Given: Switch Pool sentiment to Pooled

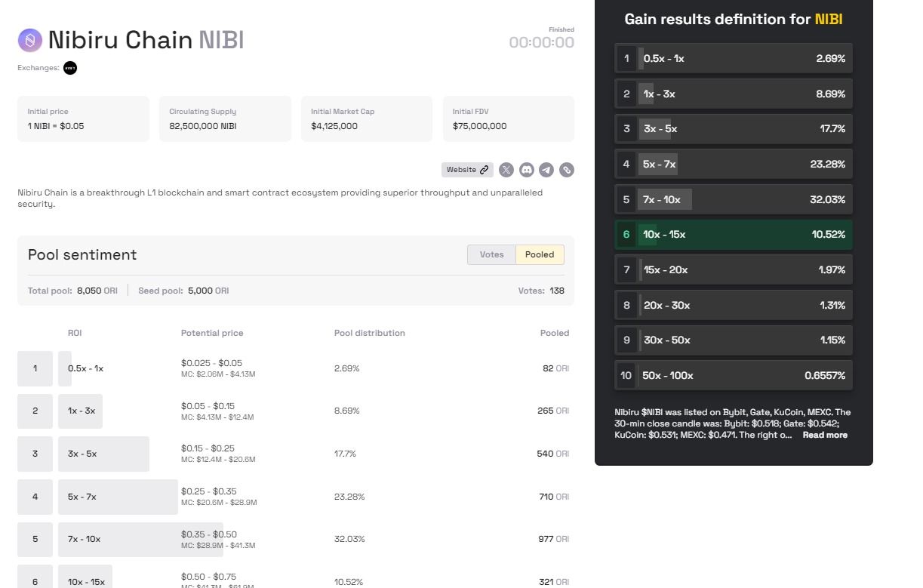Looking at the screenshot, I should point(540,254).
